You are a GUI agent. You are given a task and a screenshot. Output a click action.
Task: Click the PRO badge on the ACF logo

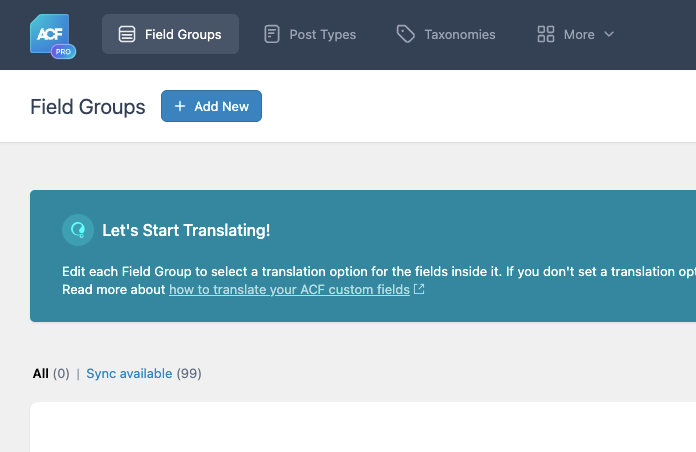click(x=63, y=52)
